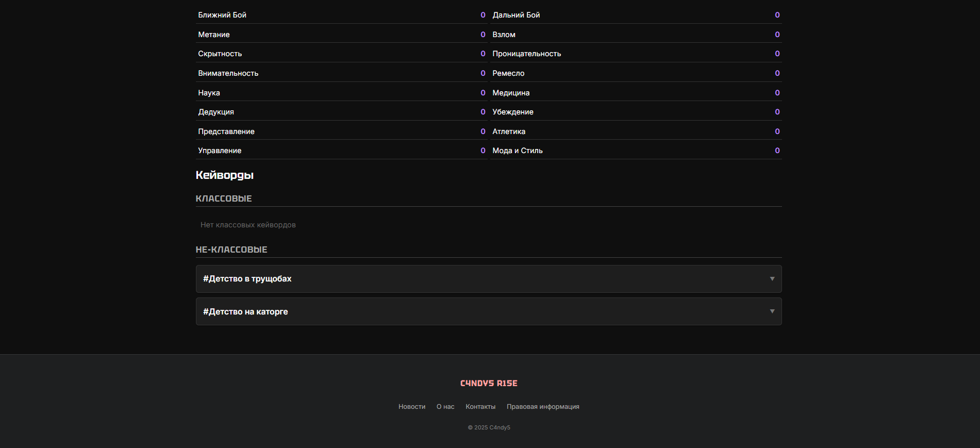980x448 pixels.
Task: Select the Взлом skill label
Action: [x=504, y=35]
